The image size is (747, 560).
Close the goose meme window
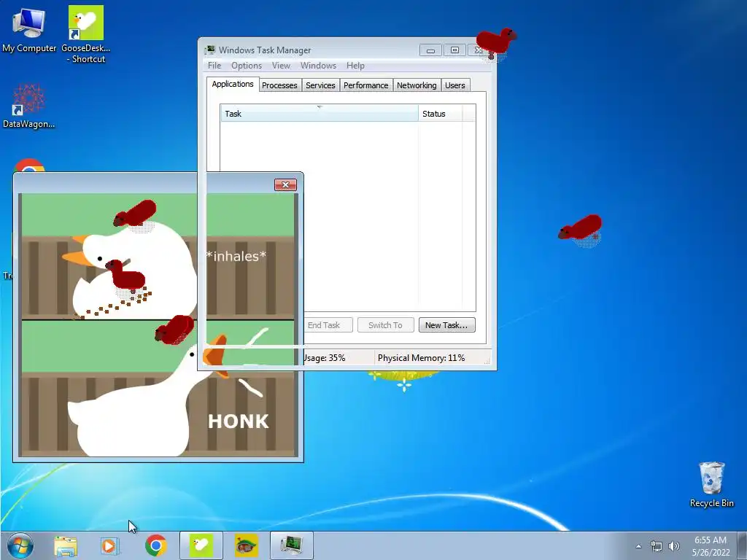(x=285, y=184)
